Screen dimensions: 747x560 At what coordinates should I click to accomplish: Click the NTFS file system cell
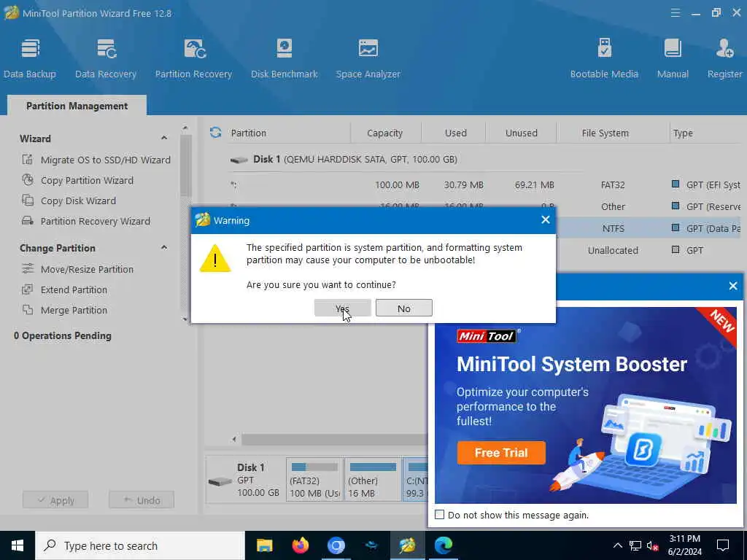click(613, 228)
